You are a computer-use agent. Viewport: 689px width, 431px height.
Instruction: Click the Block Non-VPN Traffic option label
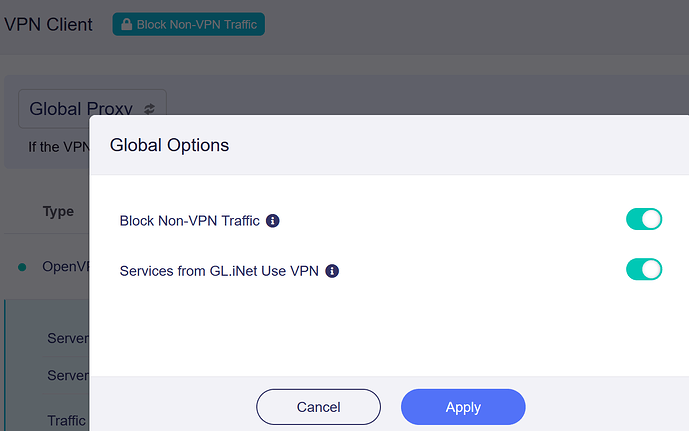click(191, 220)
